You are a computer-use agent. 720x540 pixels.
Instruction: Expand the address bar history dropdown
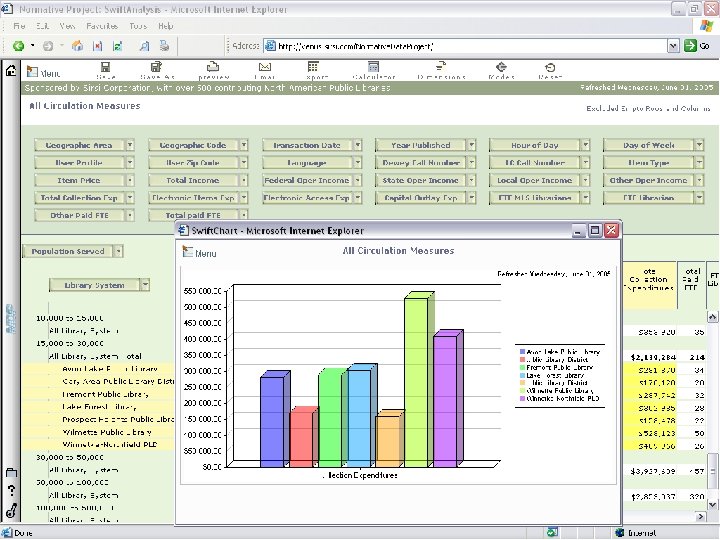[x=673, y=46]
